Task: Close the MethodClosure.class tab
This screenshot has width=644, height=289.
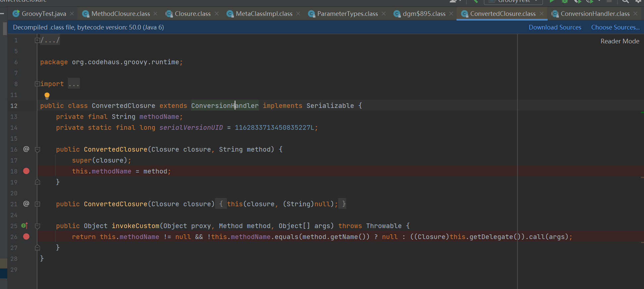Action: point(155,14)
